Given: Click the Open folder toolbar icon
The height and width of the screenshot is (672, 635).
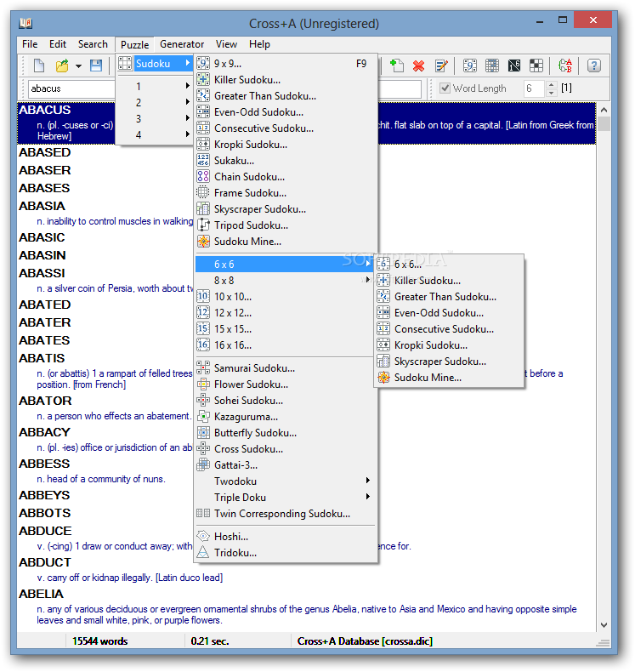Looking at the screenshot, I should [62, 65].
